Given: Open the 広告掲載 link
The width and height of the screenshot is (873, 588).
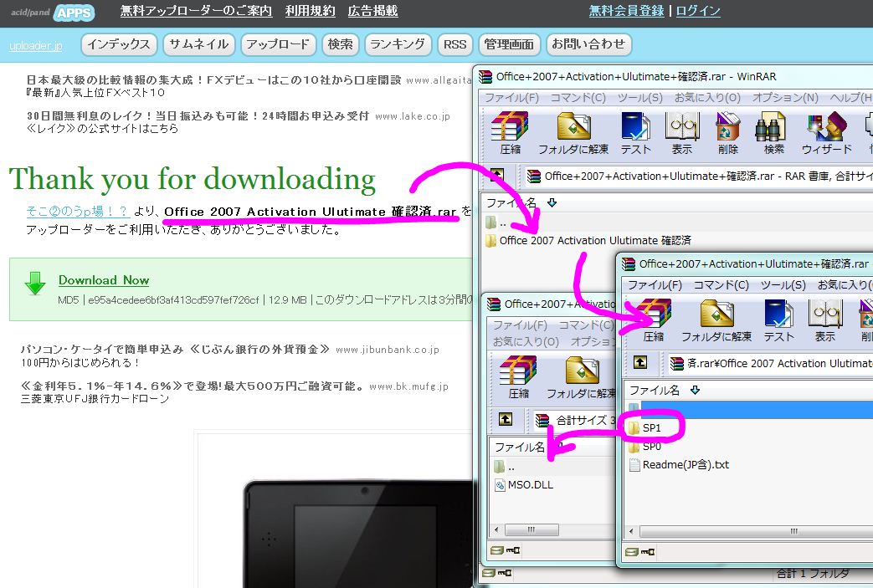Looking at the screenshot, I should [372, 11].
